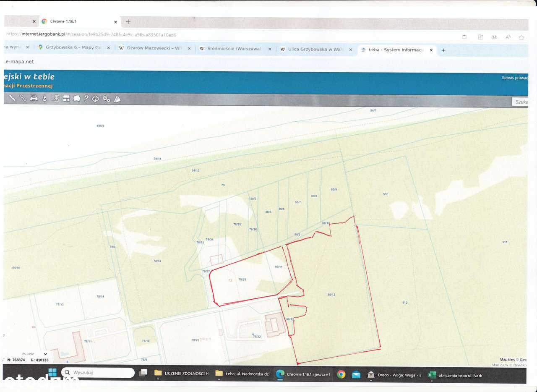Open a new tab beside the Łeba tab
Viewport: 537px width, 392px height.
[x=443, y=50]
